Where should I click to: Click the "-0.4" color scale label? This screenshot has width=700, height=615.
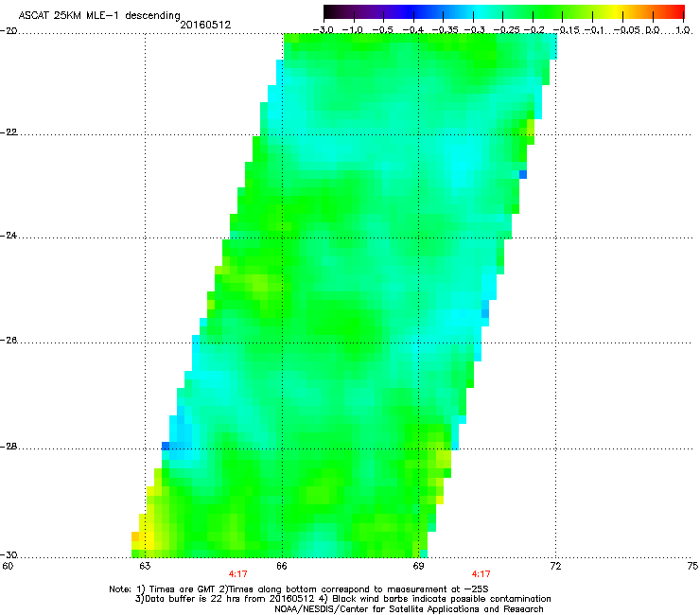[x=413, y=30]
